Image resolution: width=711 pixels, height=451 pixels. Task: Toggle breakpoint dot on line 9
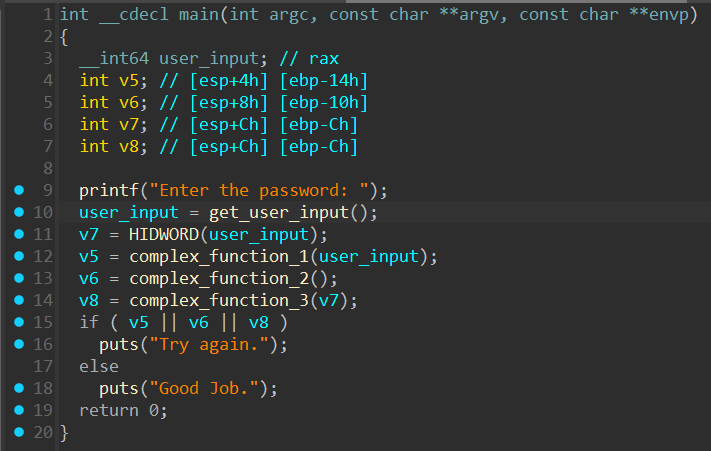click(x=19, y=190)
